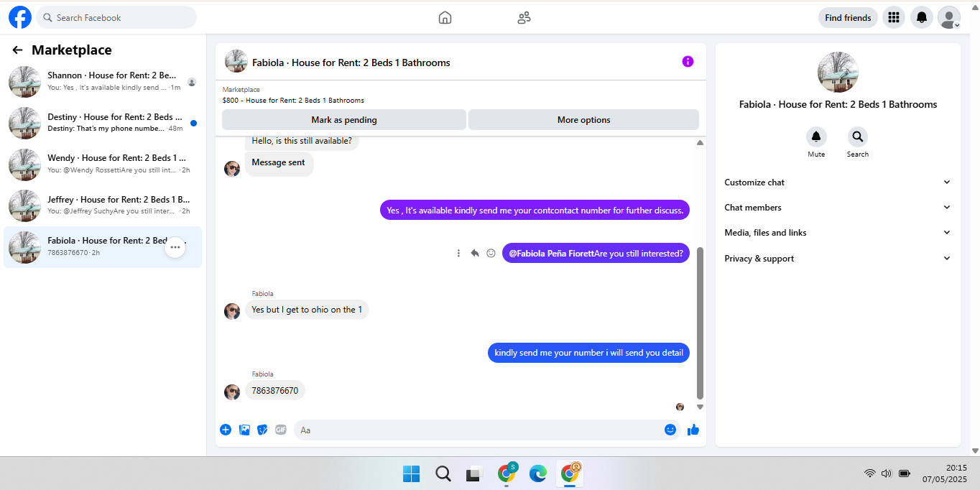Open Windows taskbar search
The image size is (980, 490).
tap(443, 473)
